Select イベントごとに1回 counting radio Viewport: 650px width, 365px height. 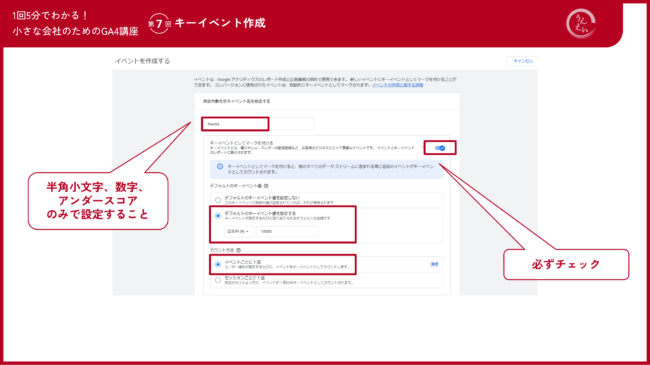[218, 264]
